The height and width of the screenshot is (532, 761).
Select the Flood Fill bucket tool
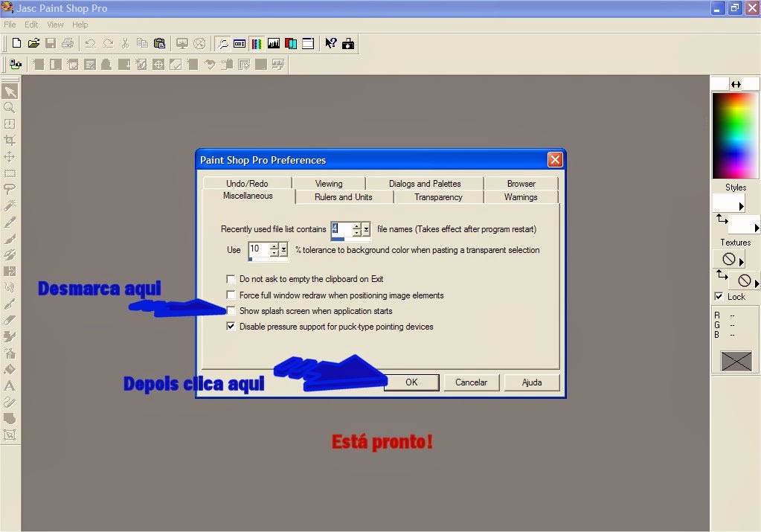[x=10, y=369]
